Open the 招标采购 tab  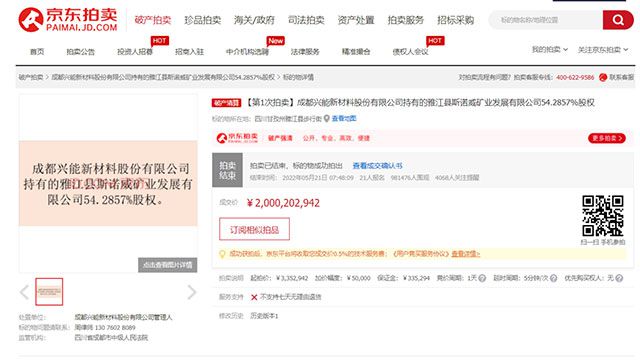tap(456, 20)
